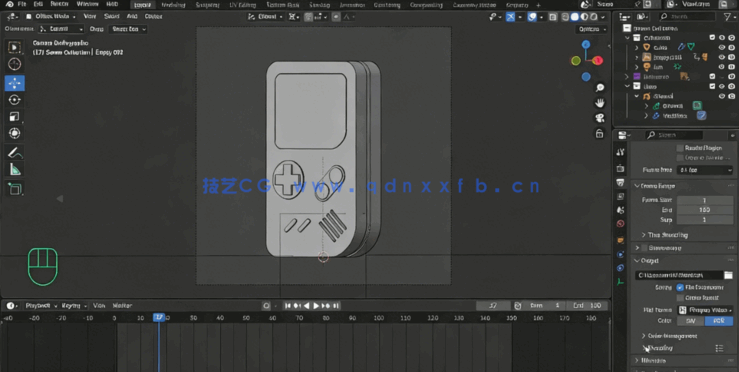Play the animation forward
739x372 pixels.
click(x=316, y=306)
